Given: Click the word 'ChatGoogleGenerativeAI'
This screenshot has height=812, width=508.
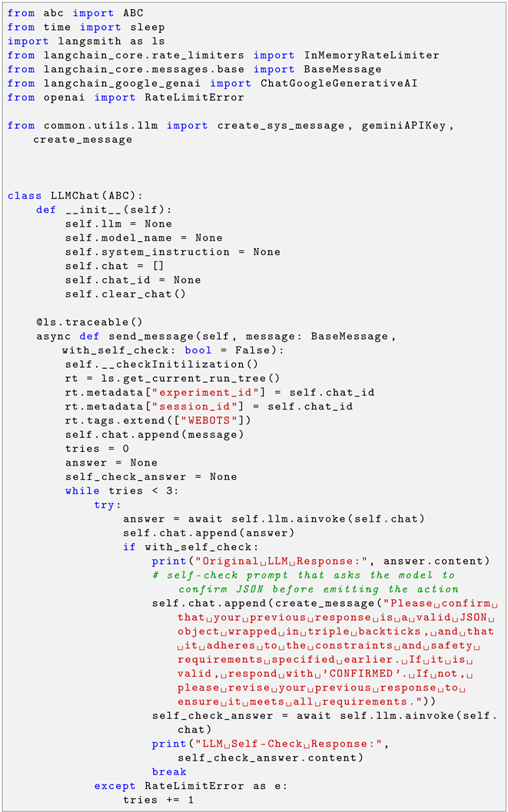Looking at the screenshot, I should pos(339,83).
